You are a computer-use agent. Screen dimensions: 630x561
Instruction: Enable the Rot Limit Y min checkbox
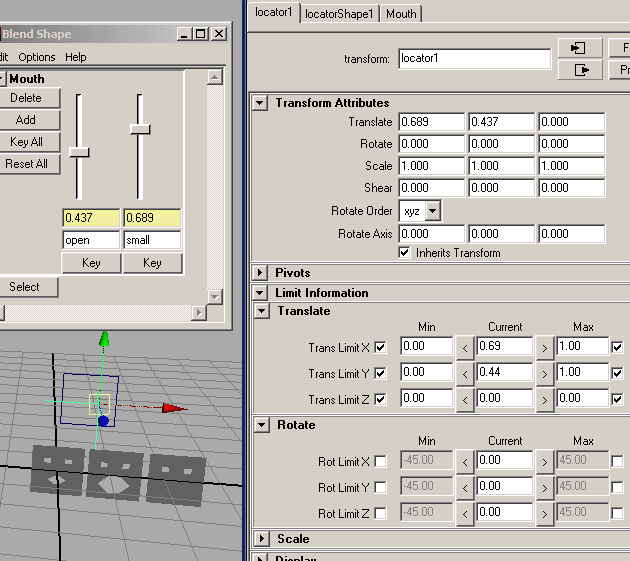(380, 488)
